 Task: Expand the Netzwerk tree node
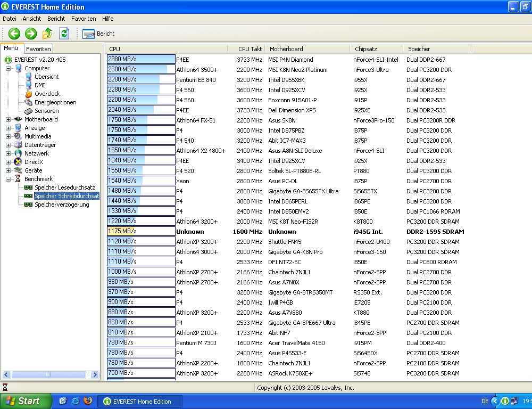point(8,153)
